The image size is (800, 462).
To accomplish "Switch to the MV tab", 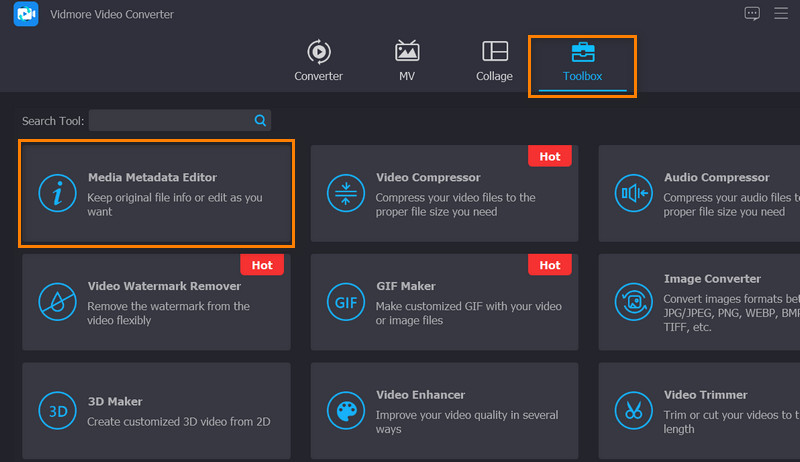I will click(407, 61).
